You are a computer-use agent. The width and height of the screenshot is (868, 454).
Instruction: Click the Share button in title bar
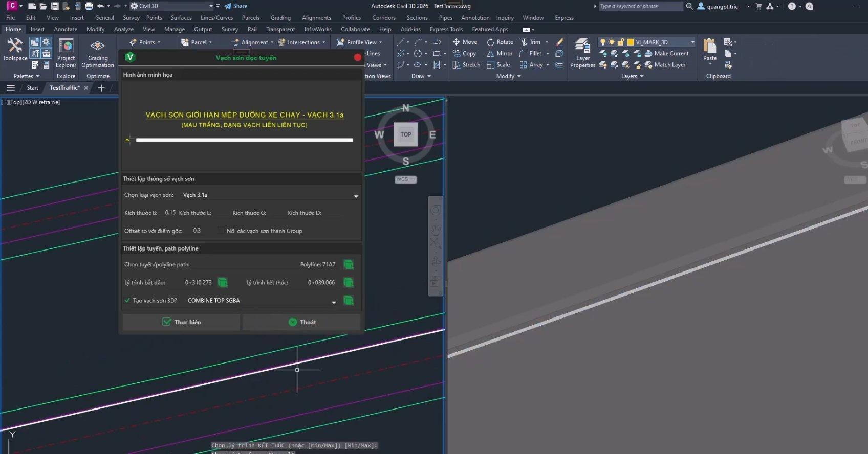tap(235, 6)
